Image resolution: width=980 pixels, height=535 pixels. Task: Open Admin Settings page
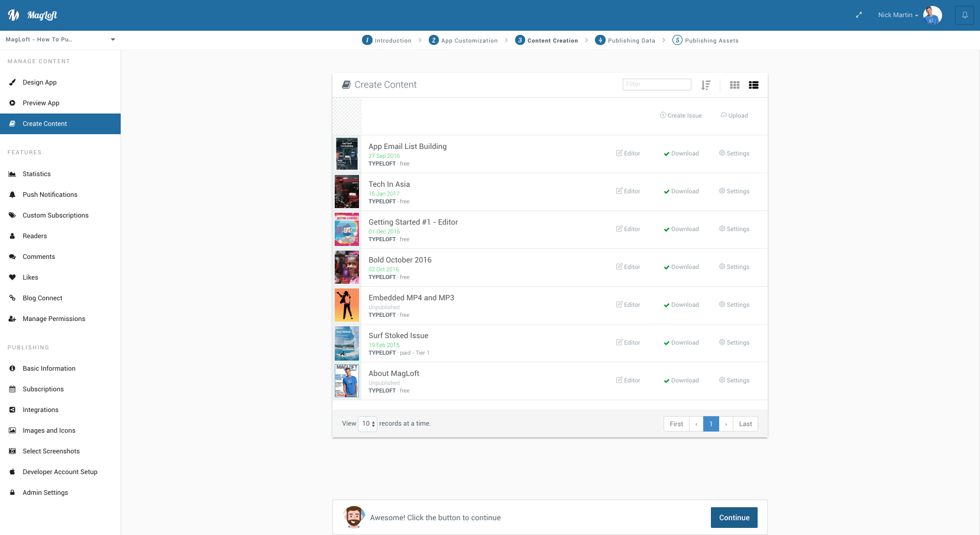[60, 492]
